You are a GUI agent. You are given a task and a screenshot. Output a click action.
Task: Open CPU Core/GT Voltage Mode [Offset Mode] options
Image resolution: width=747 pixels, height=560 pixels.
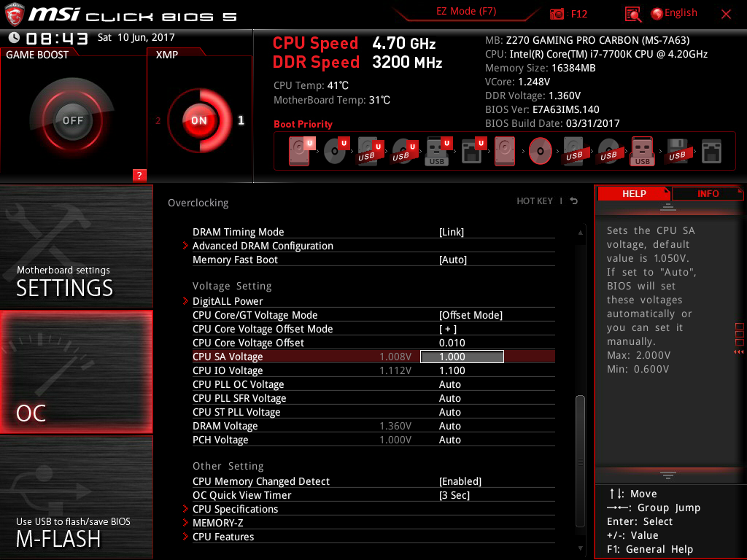click(x=471, y=315)
